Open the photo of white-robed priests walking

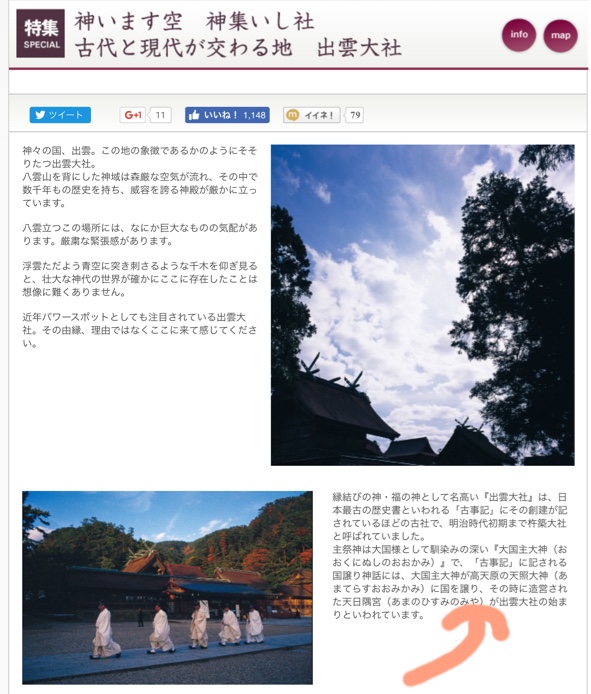pos(167,588)
